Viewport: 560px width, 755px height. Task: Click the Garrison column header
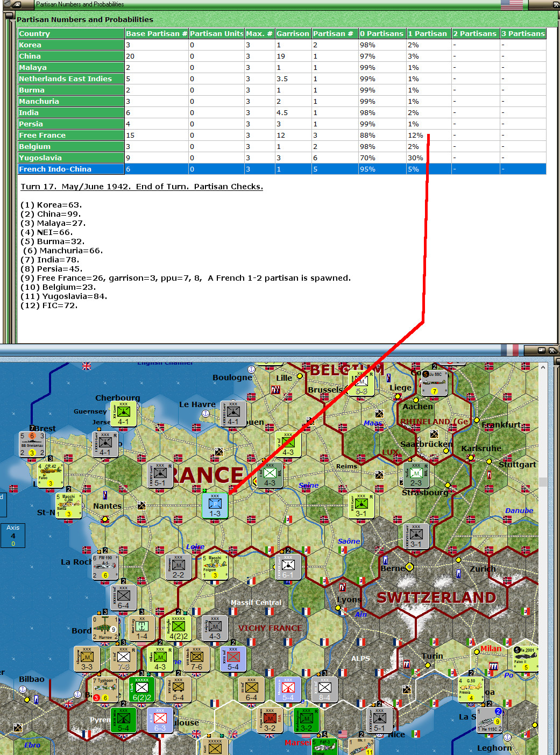point(294,33)
